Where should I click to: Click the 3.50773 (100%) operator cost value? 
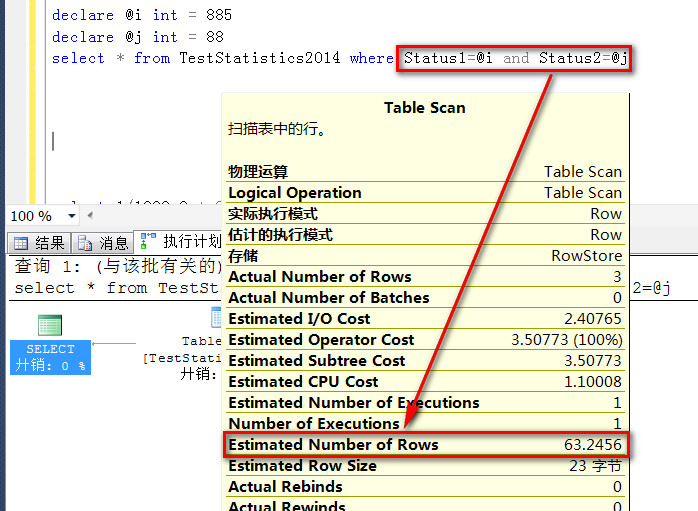[x=566, y=340]
